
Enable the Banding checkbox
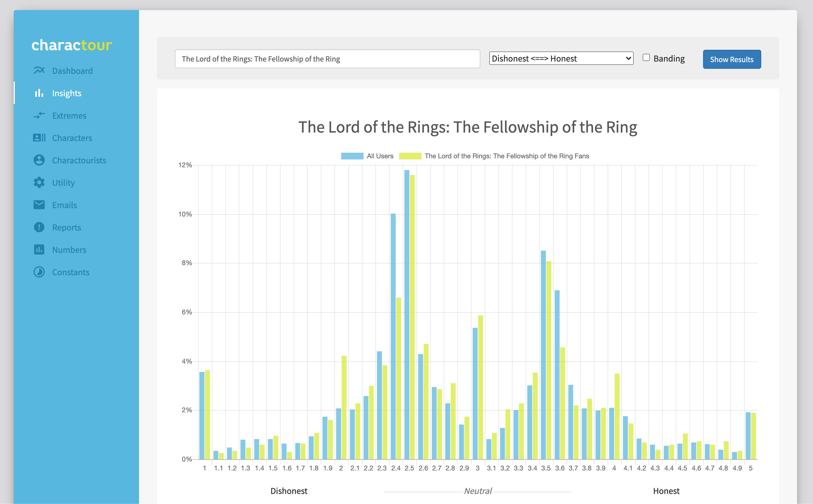646,58
